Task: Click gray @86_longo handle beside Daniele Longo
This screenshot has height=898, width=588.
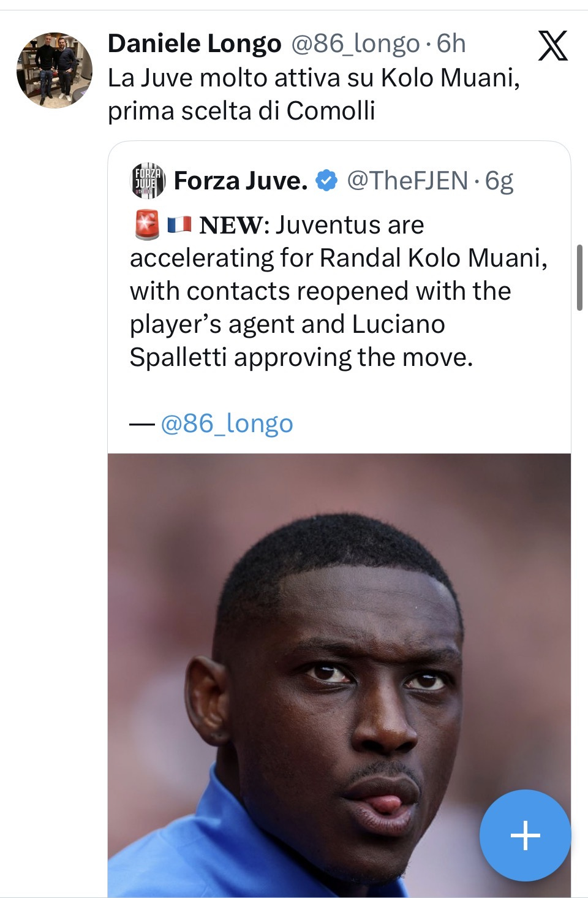Action: (355, 44)
